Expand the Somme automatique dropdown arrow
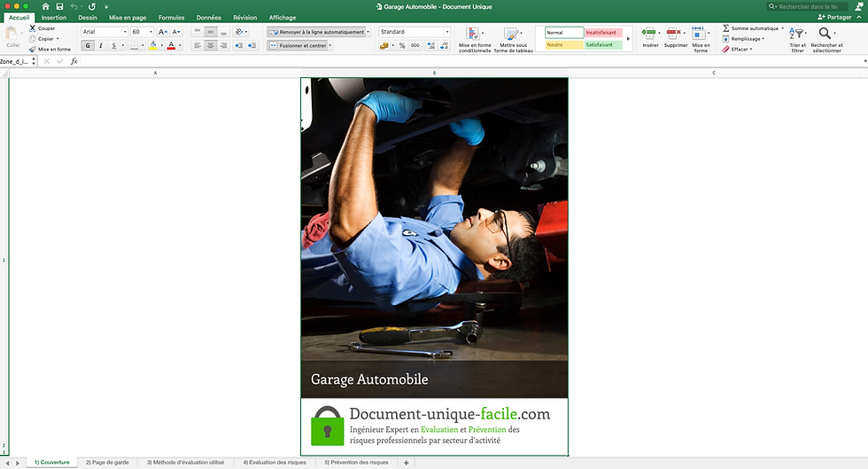Image resolution: width=868 pixels, height=469 pixels. pos(782,28)
